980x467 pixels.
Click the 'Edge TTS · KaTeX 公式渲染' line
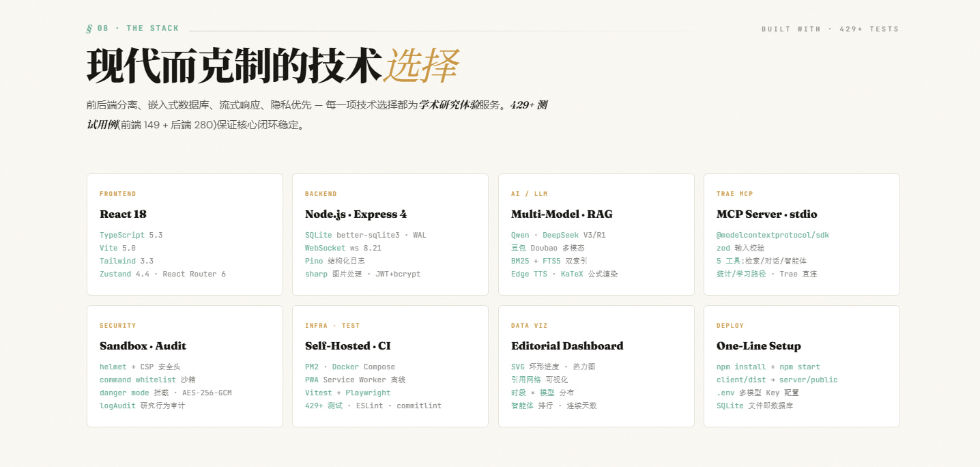(x=564, y=274)
